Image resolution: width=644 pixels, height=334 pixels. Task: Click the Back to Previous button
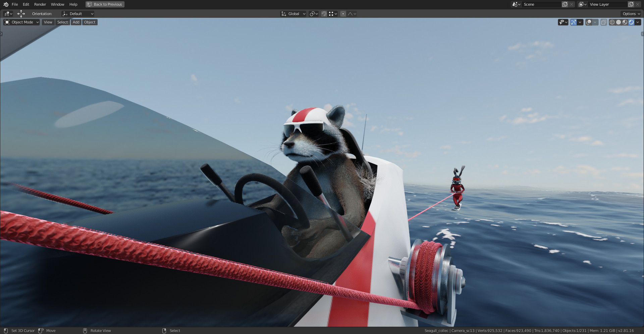[x=105, y=4]
